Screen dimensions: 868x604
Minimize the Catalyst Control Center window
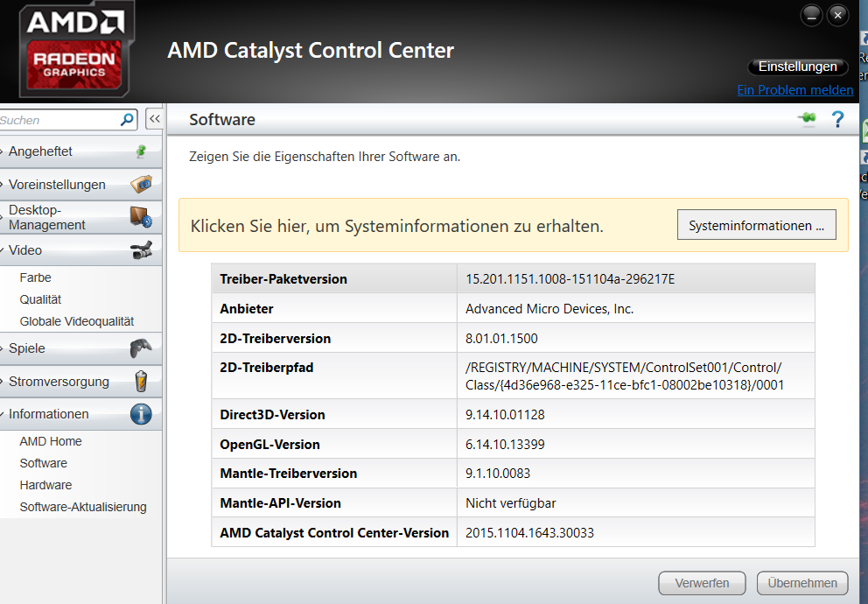(811, 16)
